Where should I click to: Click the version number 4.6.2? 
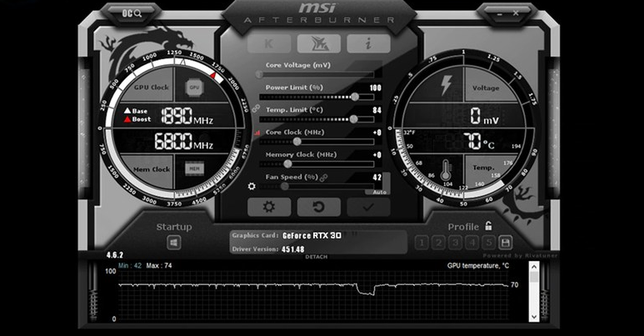[x=115, y=255]
